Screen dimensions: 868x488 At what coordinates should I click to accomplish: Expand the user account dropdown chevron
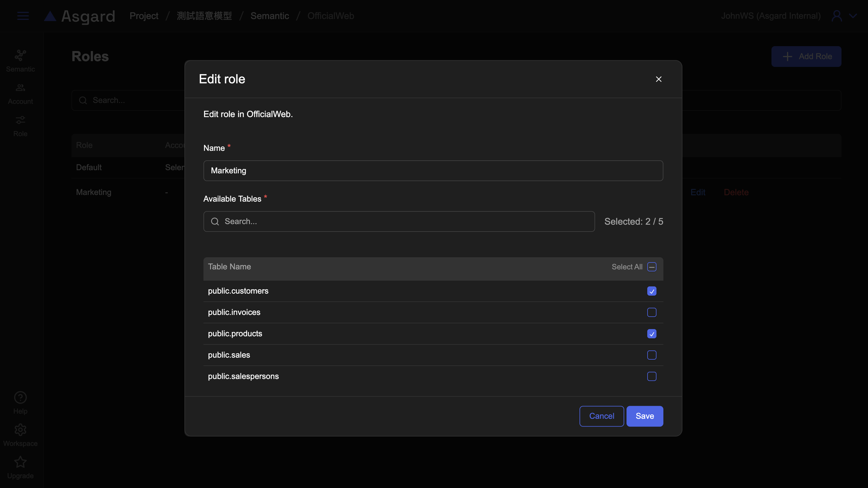[853, 16]
